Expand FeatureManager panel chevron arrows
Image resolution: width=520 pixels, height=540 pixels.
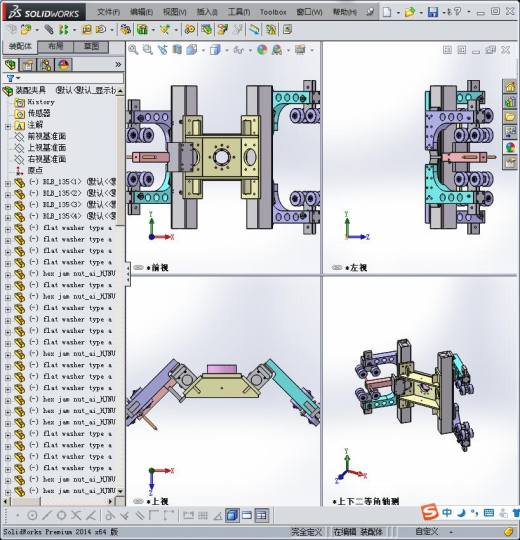point(118,64)
